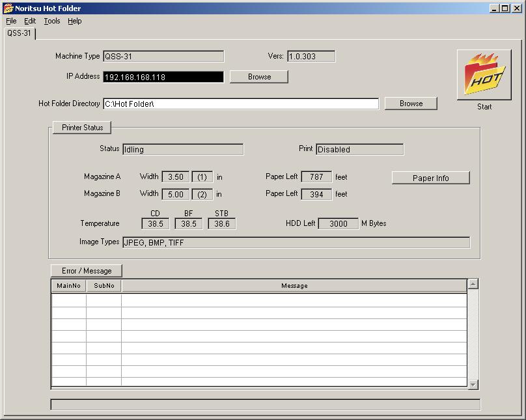Viewport: 526px width, 420px height.
Task: Minimize the Noritsu Hot Folder window
Action: click(x=493, y=8)
